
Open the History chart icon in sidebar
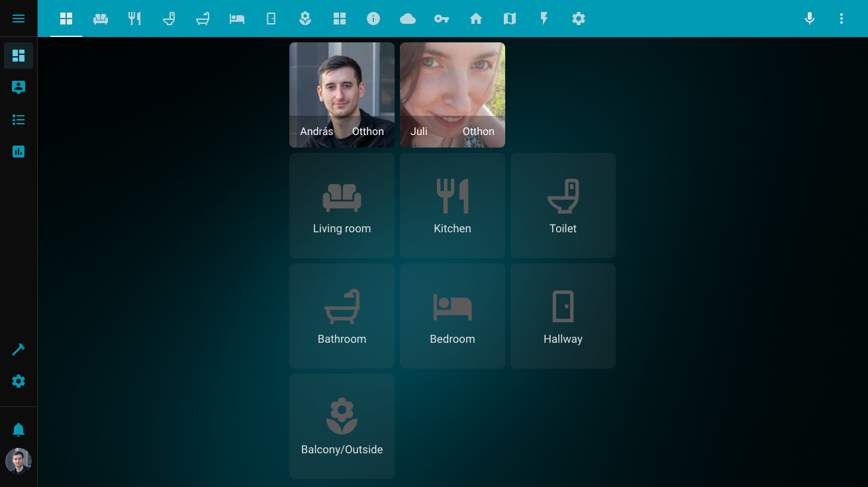[19, 152]
